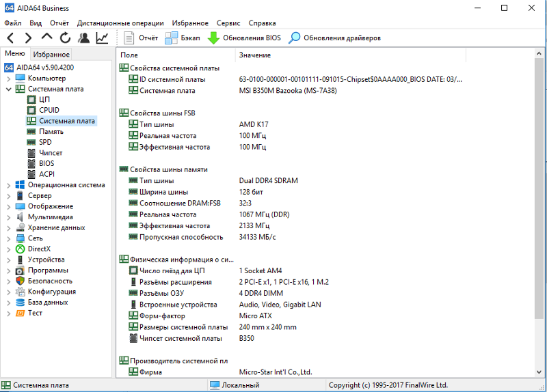Sort by the Значение column header
The image size is (547, 392).
[351, 55]
